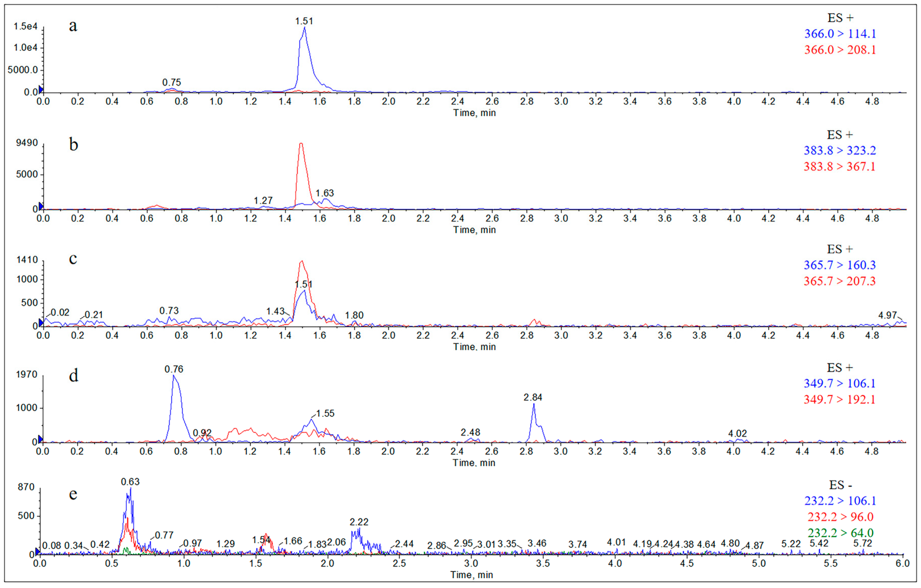Click the blue baseline triangle in panel a

tap(41, 89)
